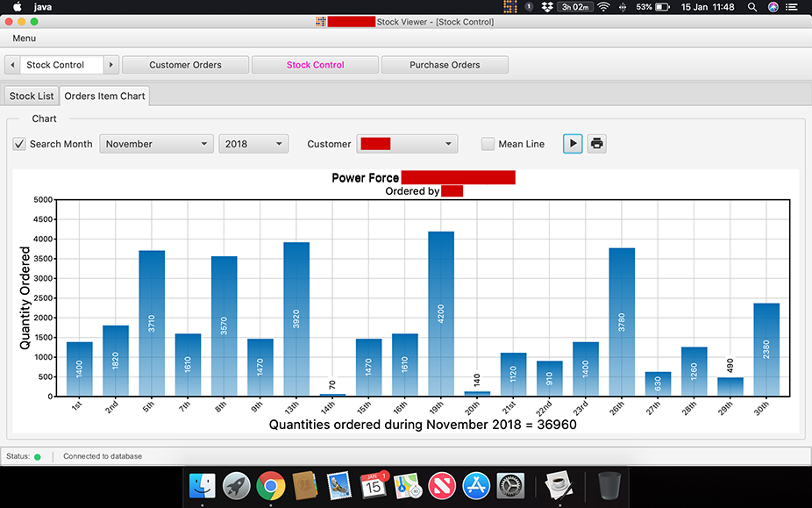
Task: Click the Siri icon in menu bar
Action: click(x=773, y=7)
